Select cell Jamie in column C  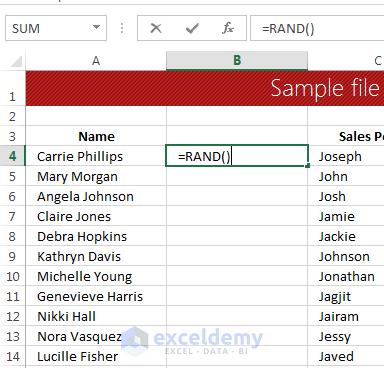(x=346, y=216)
